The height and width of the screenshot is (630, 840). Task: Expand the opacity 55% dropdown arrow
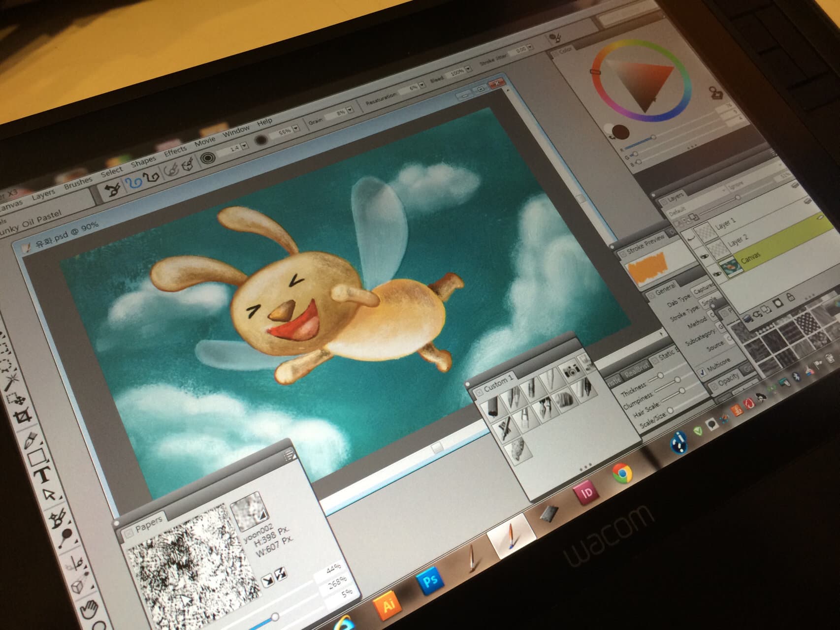[x=295, y=128]
